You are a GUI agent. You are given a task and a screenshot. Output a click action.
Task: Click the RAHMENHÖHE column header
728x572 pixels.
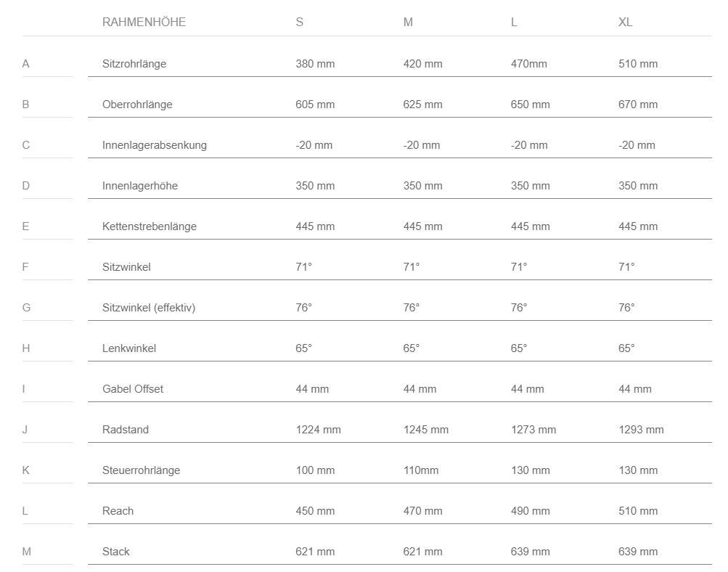pos(144,22)
